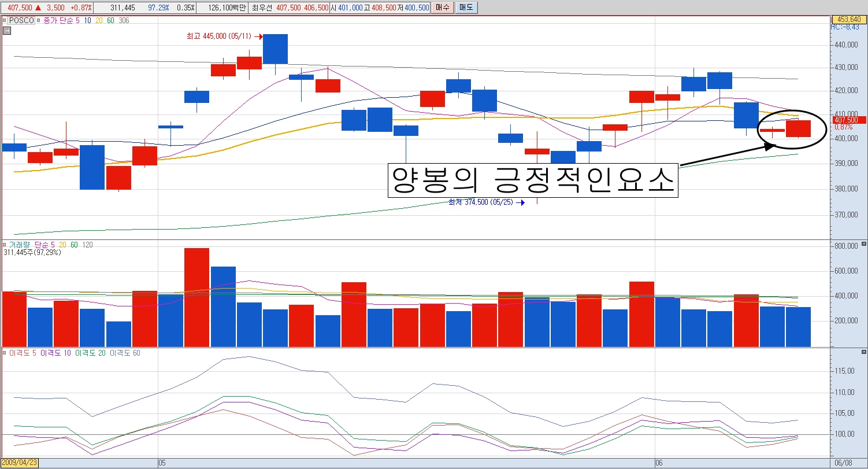This screenshot has height=469, width=868.
Task: Click the 306 moving average period label
Action: tap(124, 20)
